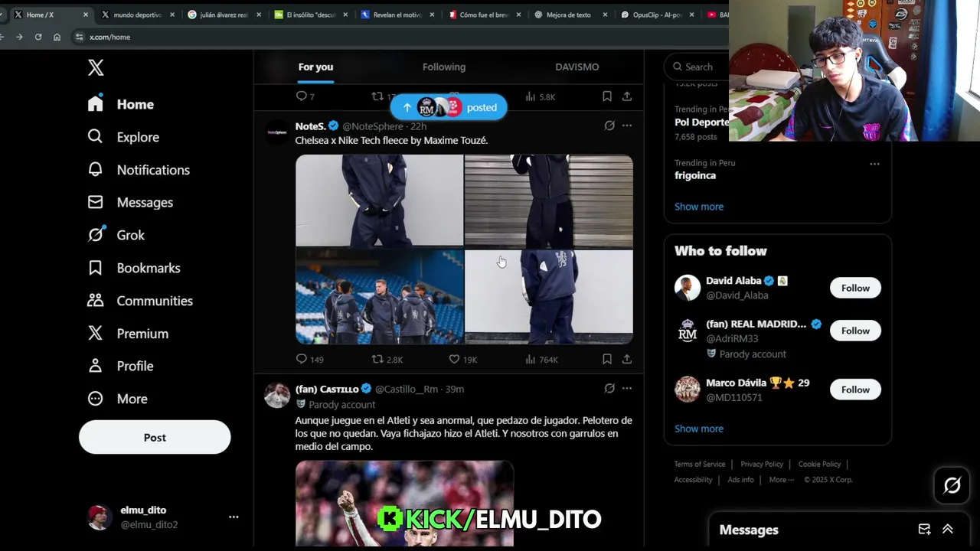Open Explore page
The image size is (980, 551).
coord(123,137)
